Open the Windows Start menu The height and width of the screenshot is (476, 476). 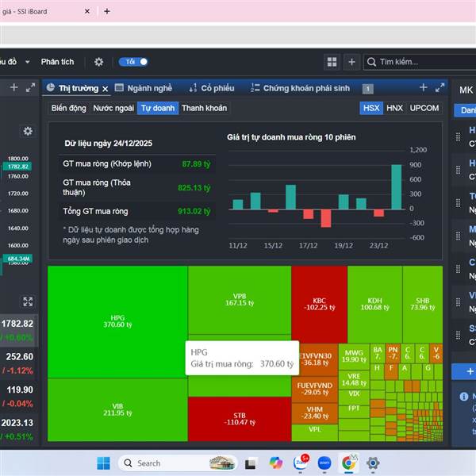coord(103,463)
